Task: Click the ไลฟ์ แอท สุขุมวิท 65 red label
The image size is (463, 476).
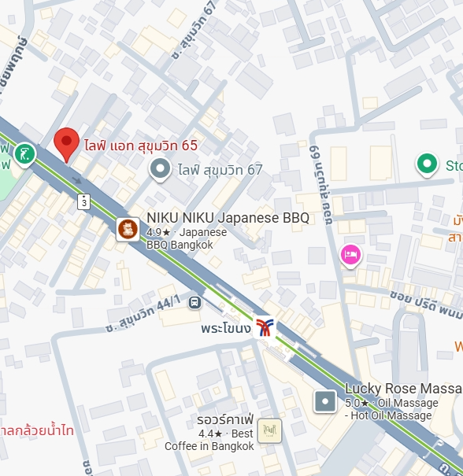Action: click(141, 146)
